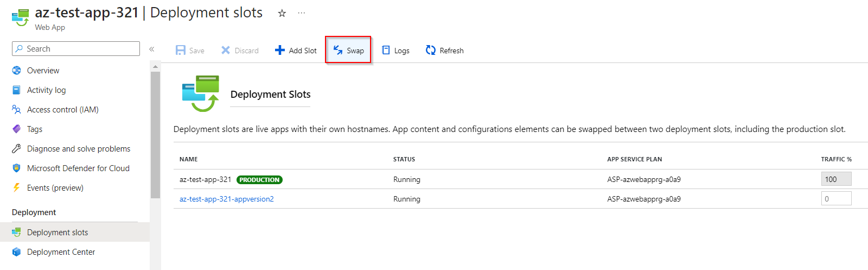Select Deployment slots in sidebar
Image resolution: width=868 pixels, height=270 pixels.
75,233
